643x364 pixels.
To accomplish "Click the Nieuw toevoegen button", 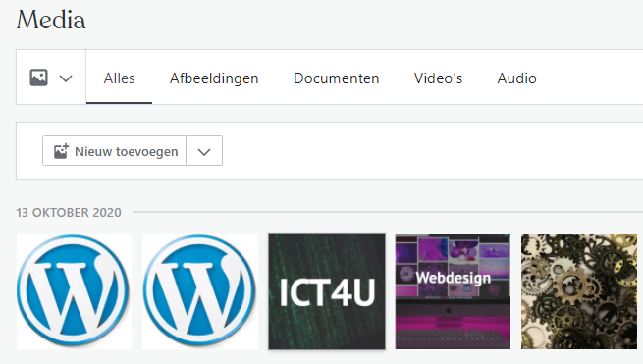I will (115, 151).
